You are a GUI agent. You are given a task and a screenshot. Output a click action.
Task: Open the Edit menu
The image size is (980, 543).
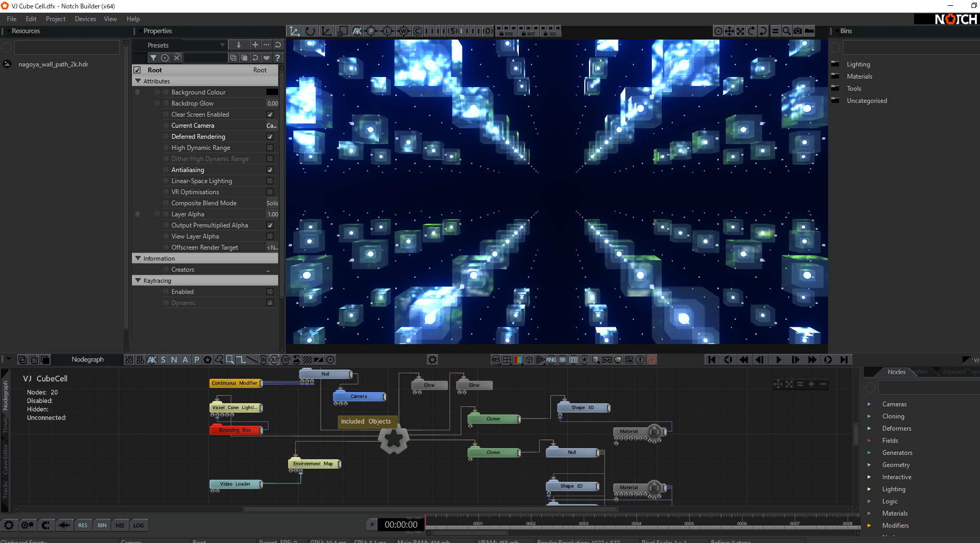31,19
